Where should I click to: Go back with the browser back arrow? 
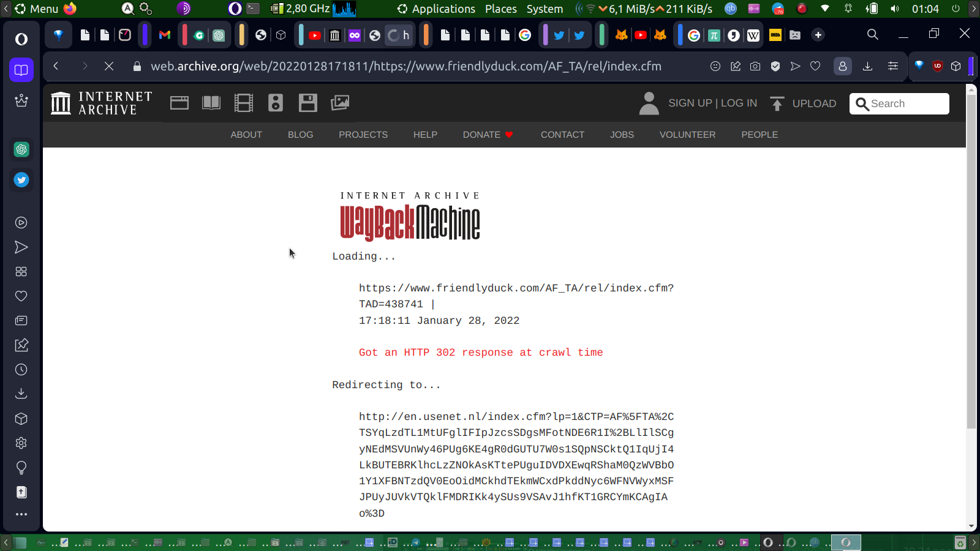(56, 66)
